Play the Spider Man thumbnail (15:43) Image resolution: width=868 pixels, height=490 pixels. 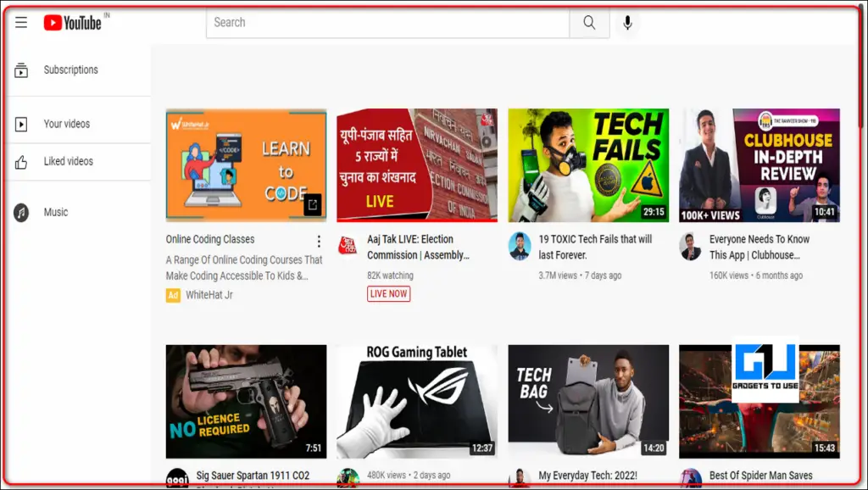(x=759, y=402)
